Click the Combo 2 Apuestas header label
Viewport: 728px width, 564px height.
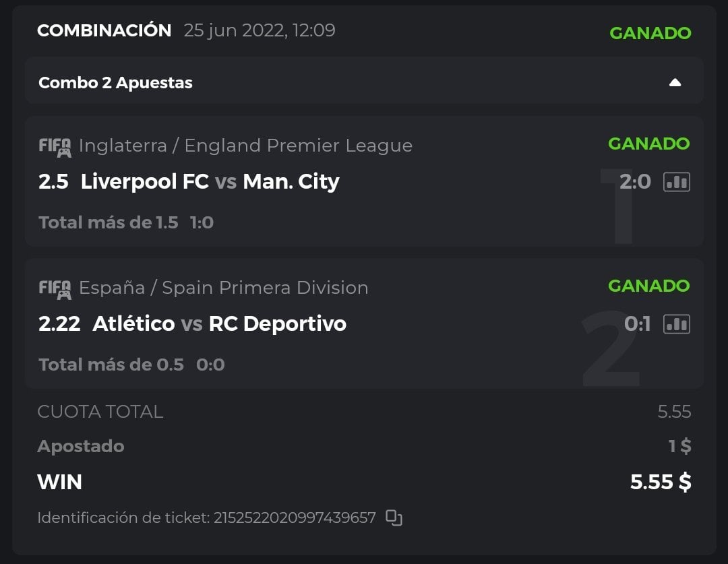(115, 83)
